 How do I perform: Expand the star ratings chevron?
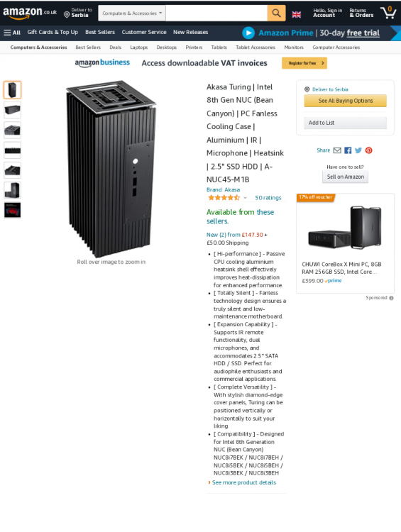tap(245, 198)
